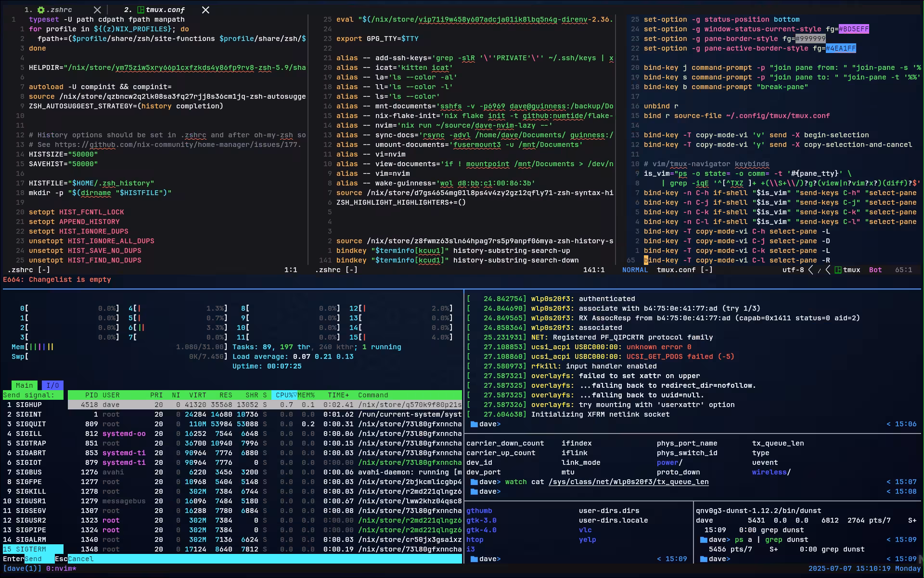
Task: Select process row PID 812 systemd-oo
Action: tap(265, 433)
